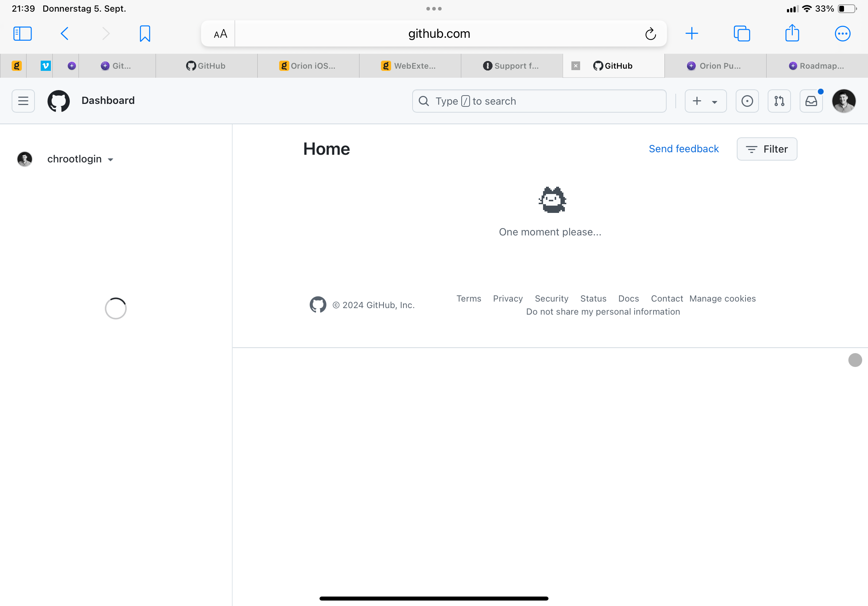Toggle the Safari sidebar panel
The image size is (868, 606).
(x=22, y=34)
